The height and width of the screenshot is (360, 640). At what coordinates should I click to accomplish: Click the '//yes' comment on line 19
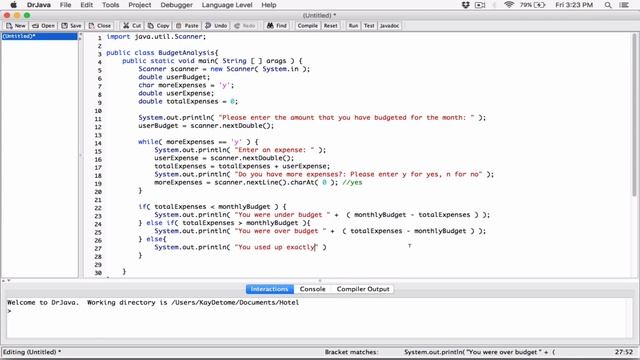point(352,182)
